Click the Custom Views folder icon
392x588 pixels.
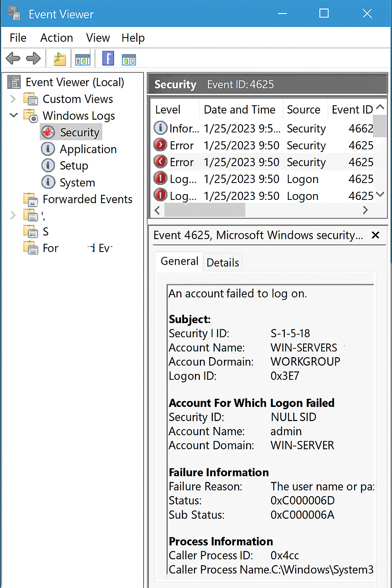pyautogui.click(x=31, y=99)
